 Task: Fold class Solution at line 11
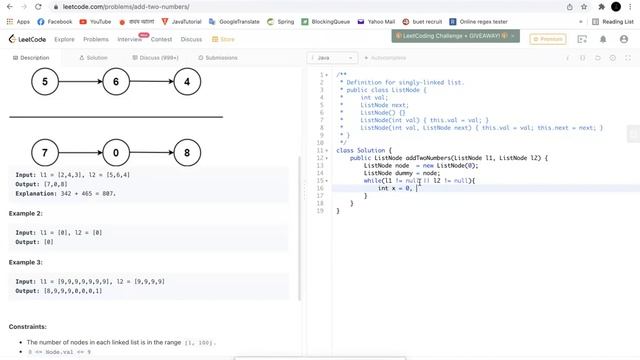[x=327, y=151]
